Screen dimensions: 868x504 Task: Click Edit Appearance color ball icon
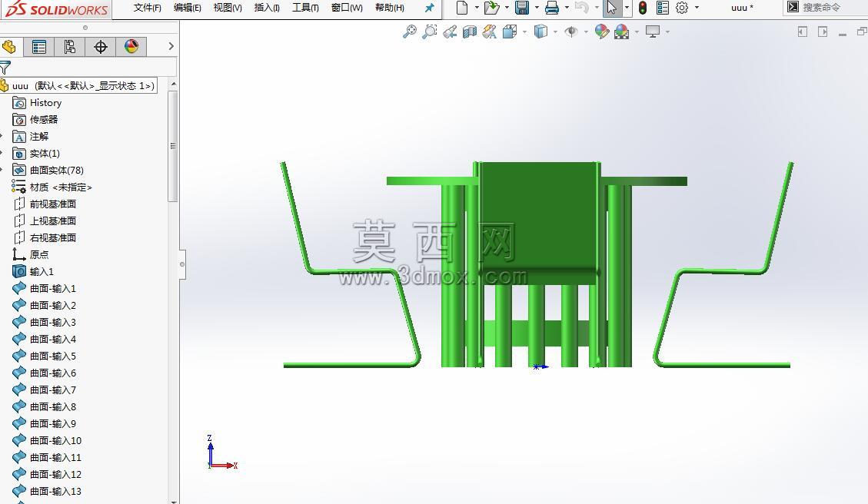tap(602, 31)
